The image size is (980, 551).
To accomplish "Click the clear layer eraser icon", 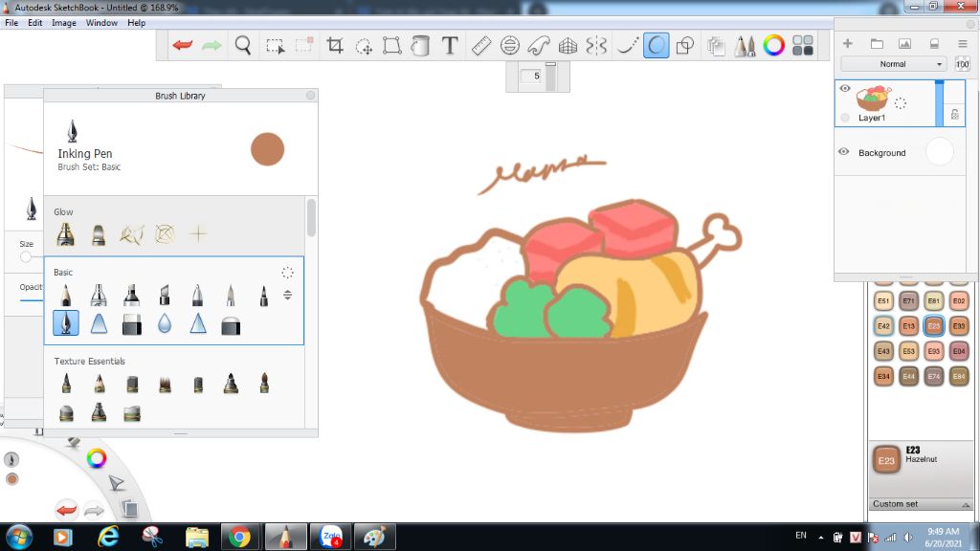I will click(x=934, y=43).
